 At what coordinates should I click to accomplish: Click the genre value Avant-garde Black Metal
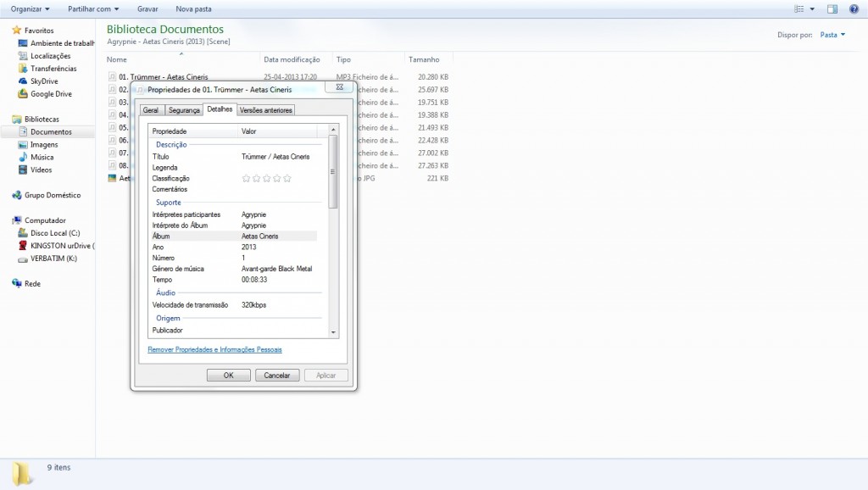click(277, 269)
